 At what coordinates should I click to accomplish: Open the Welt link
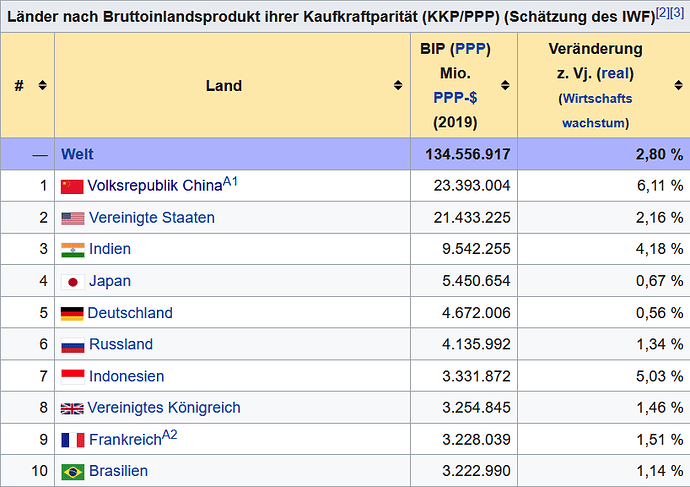[77, 154]
